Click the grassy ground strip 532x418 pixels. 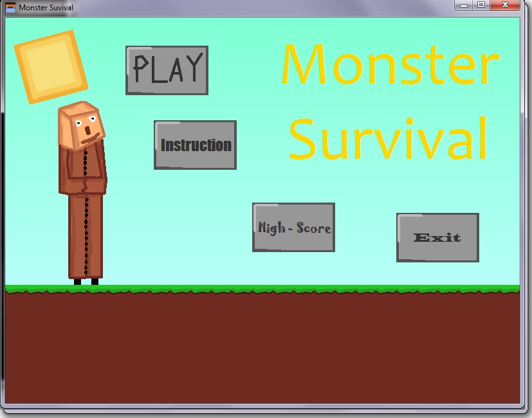tap(257, 287)
